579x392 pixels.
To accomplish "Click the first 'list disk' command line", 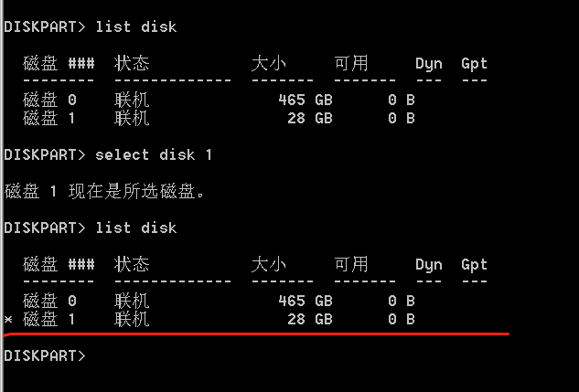I will (91, 27).
